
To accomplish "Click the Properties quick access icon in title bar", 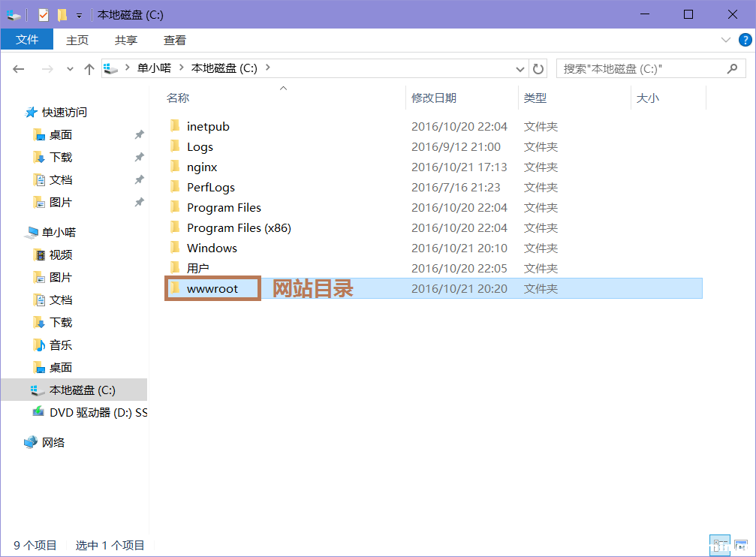I will 44,15.
